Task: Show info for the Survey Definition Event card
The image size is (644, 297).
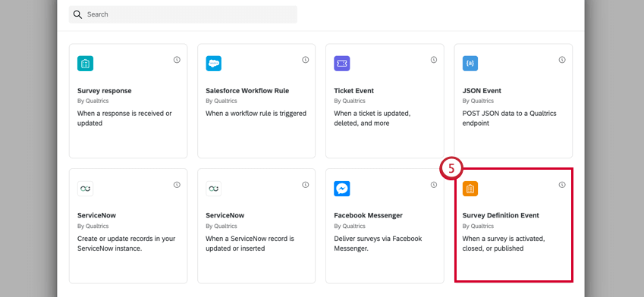Action: (562, 185)
